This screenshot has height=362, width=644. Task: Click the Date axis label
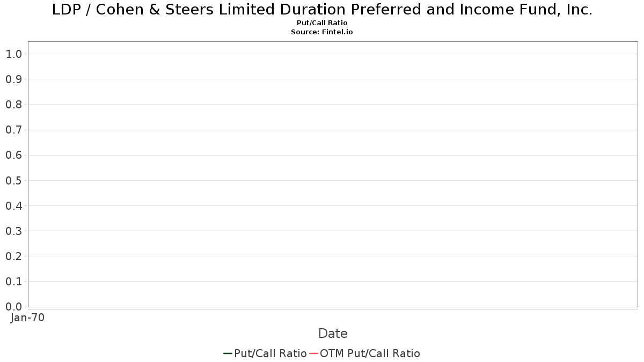tap(333, 334)
